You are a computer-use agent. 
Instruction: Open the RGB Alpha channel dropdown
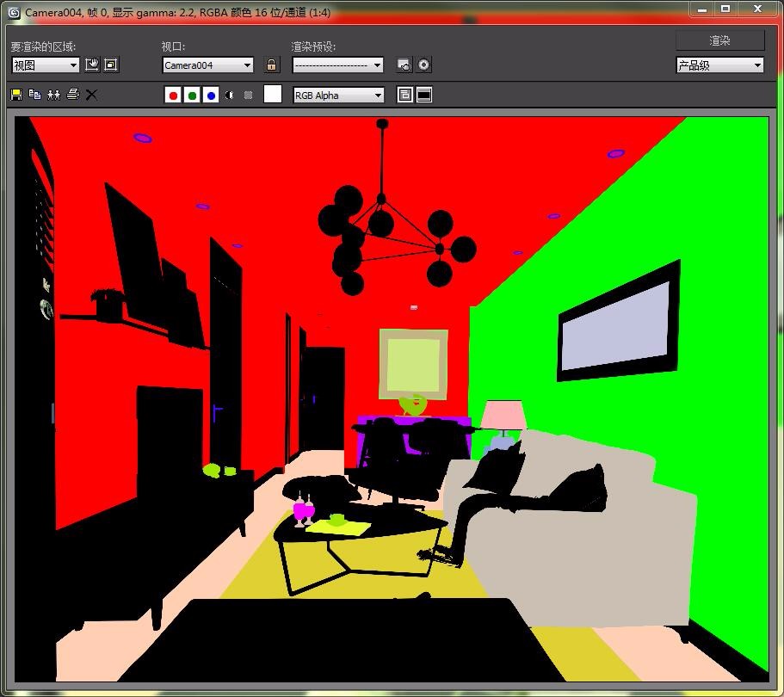coord(338,96)
